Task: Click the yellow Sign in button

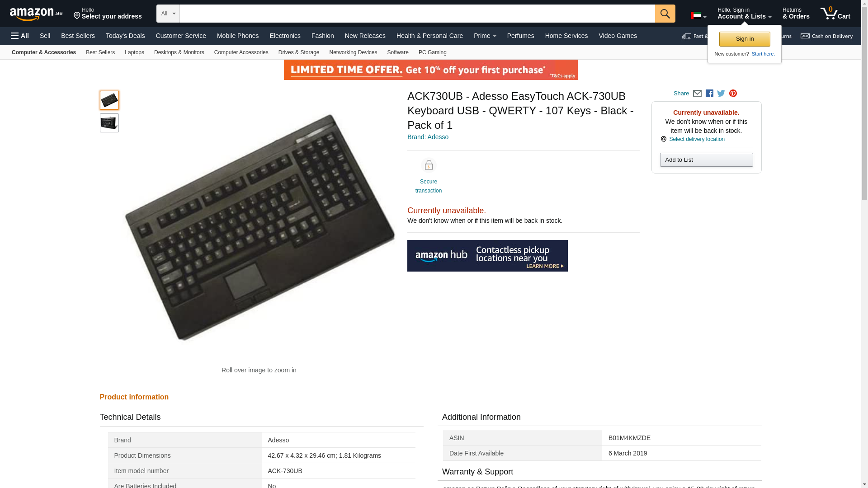Action: [x=745, y=39]
